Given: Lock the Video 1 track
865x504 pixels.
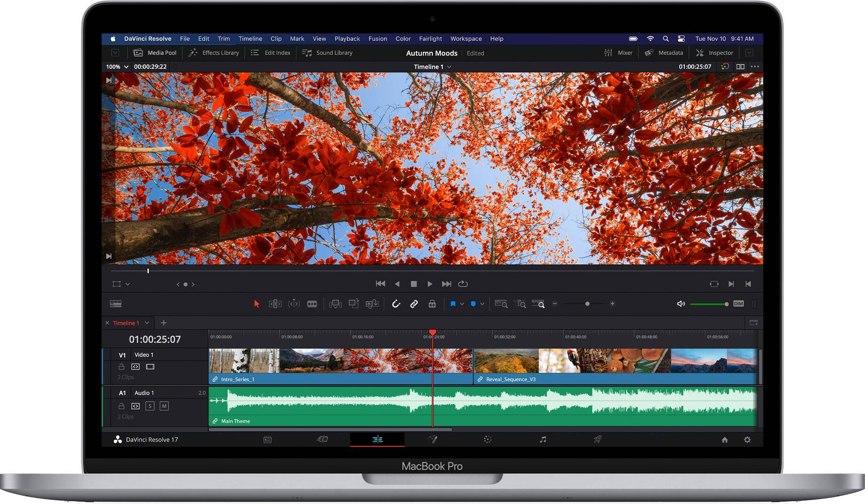Looking at the screenshot, I should point(121,367).
